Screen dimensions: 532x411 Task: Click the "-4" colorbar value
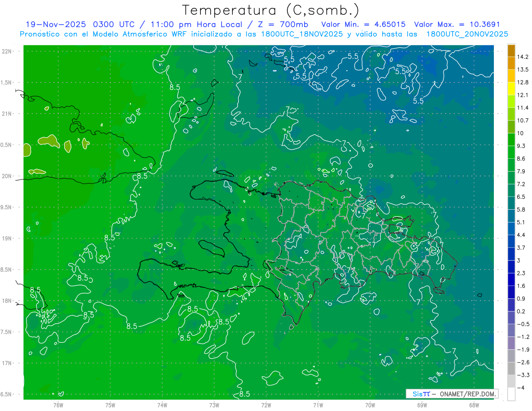coord(520,388)
